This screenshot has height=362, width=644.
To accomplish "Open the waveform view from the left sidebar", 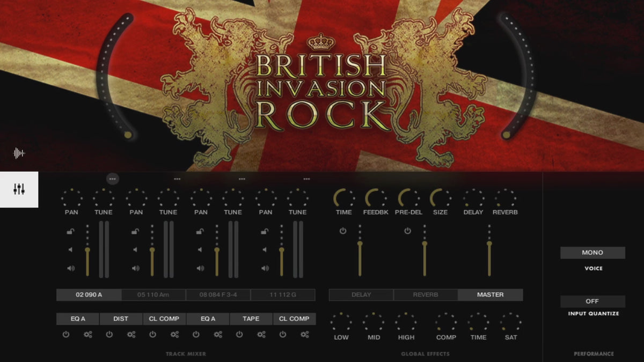I will (19, 153).
